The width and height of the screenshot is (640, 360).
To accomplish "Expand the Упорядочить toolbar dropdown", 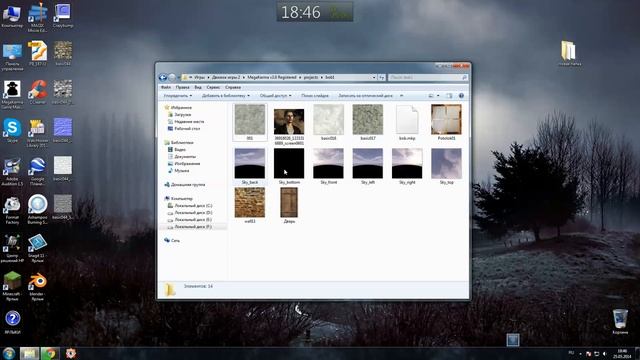I will tap(178, 96).
